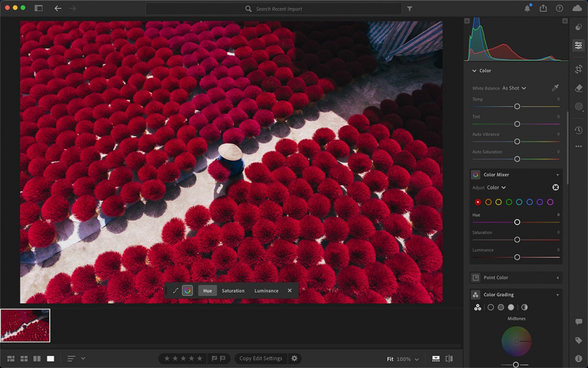Toggle shadow clipping indicator in histogram
Image resolution: width=588 pixels, height=368 pixels.
(x=467, y=21)
